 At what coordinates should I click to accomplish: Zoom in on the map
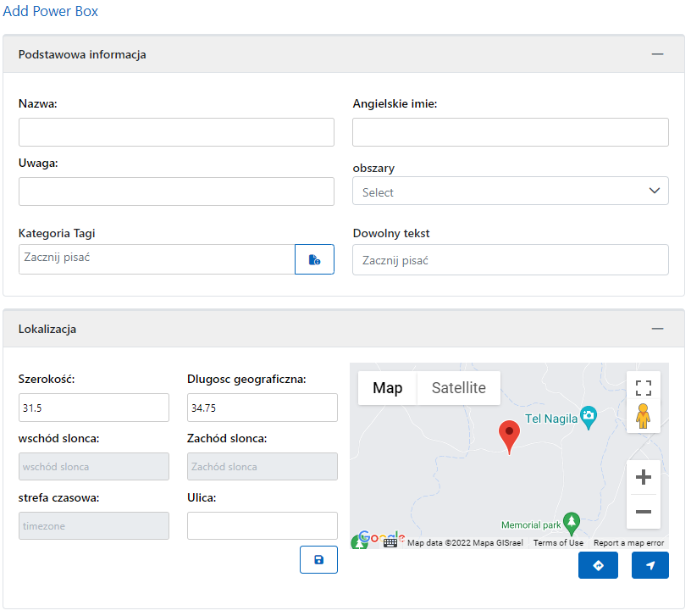tap(643, 477)
